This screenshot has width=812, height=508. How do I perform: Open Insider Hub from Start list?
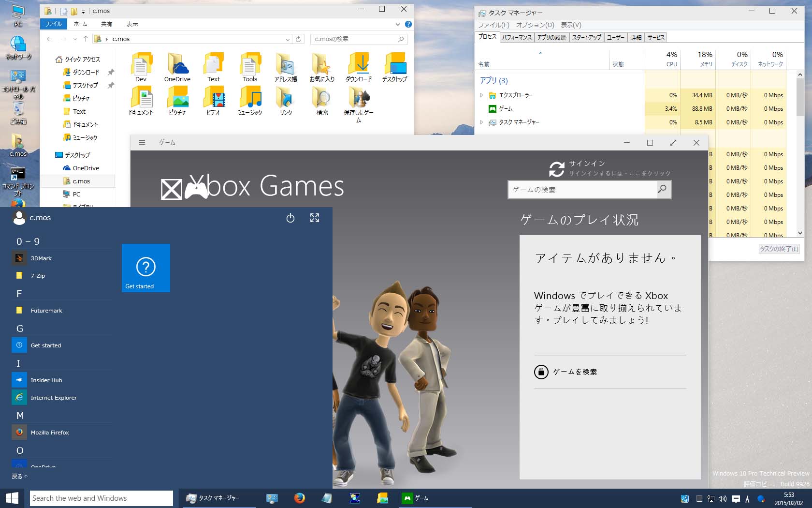pos(61,380)
